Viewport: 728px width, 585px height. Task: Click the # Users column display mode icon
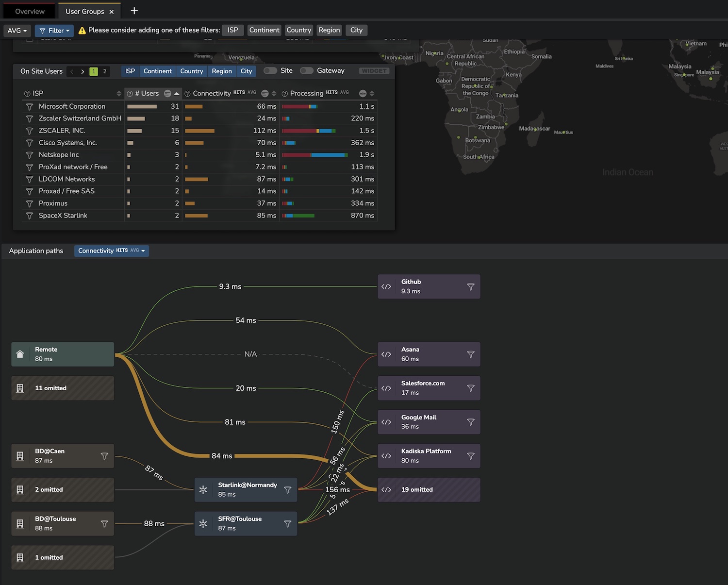tap(167, 94)
